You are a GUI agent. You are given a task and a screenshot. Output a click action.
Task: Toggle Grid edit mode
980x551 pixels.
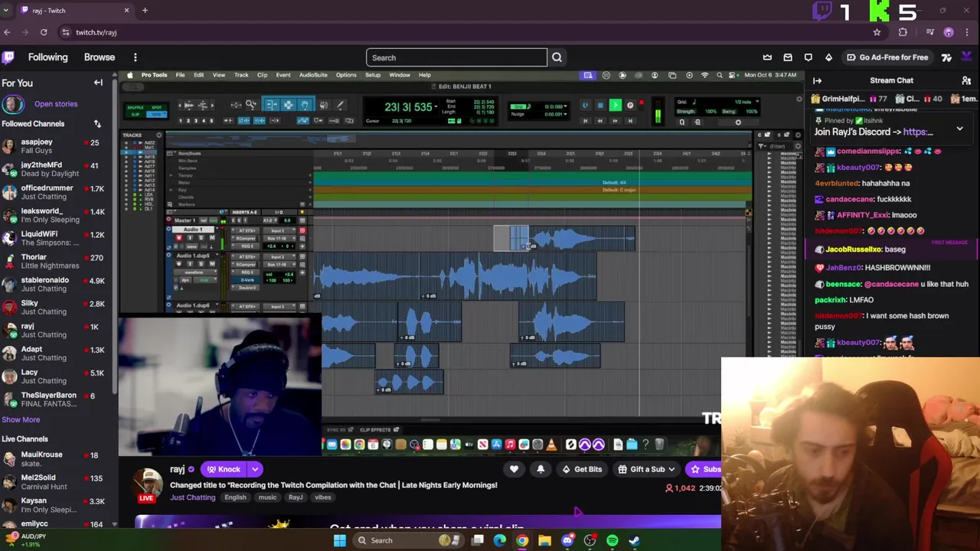[157, 114]
